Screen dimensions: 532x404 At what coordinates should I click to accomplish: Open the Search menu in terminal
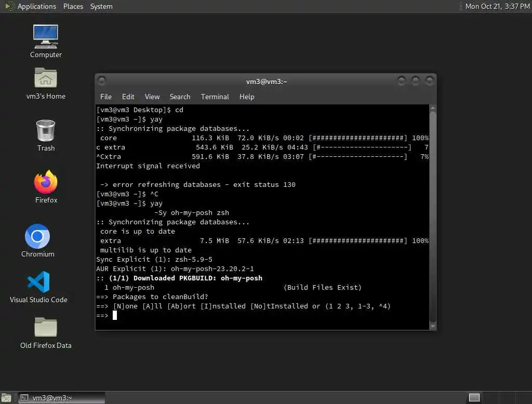click(x=180, y=97)
